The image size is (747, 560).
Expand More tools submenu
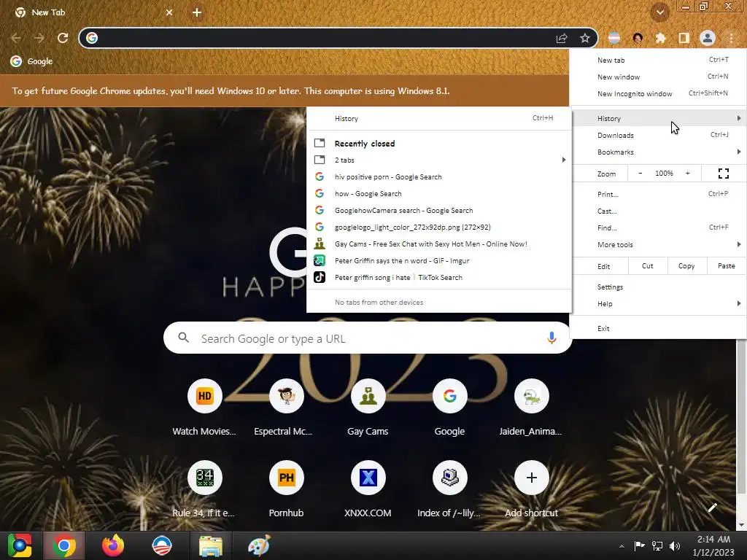tap(658, 244)
